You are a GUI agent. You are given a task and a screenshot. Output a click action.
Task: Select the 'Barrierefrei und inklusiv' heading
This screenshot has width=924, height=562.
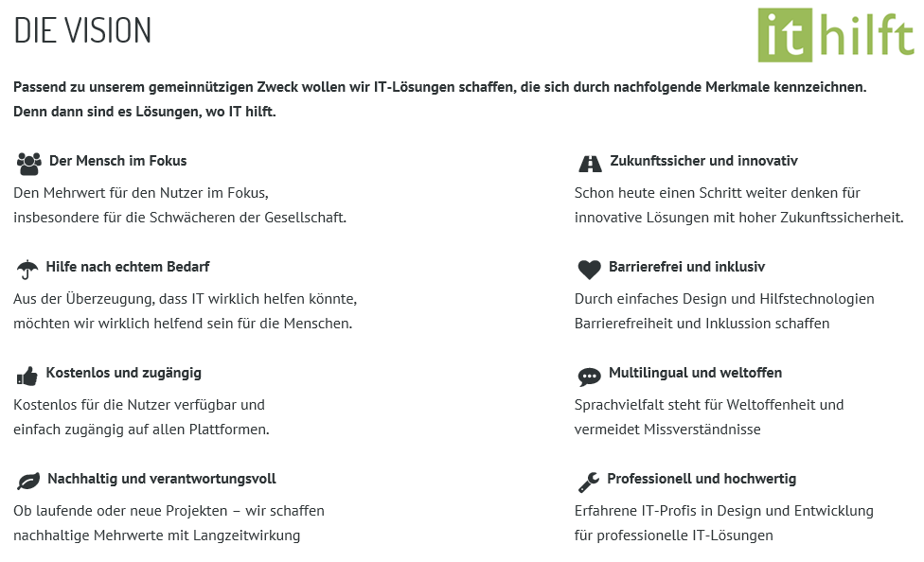pos(687,267)
